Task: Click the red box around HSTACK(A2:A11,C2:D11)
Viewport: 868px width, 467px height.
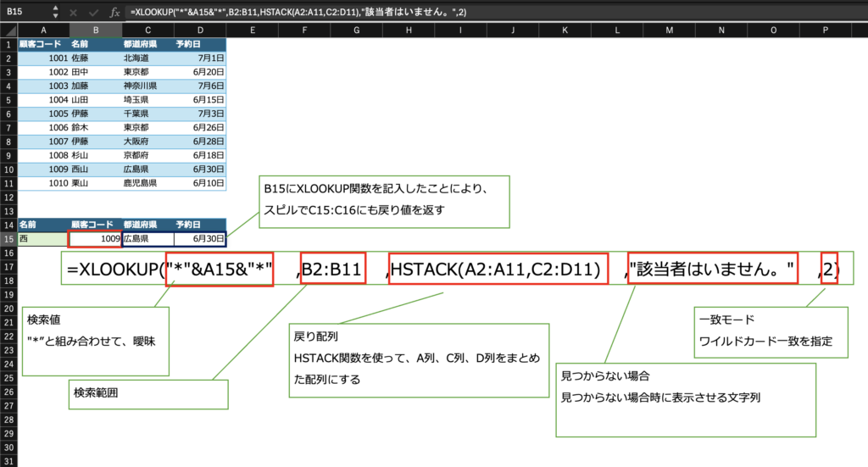Action: 498,269
